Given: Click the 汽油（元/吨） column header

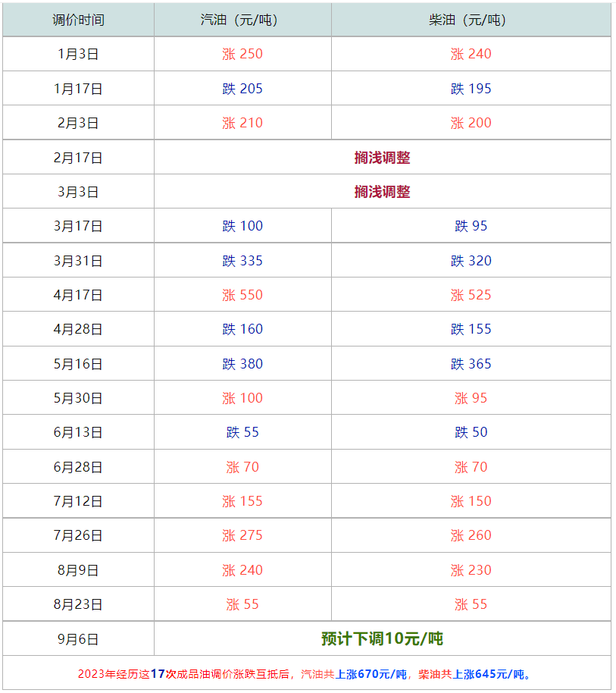Looking at the screenshot, I should pyautogui.click(x=242, y=20).
